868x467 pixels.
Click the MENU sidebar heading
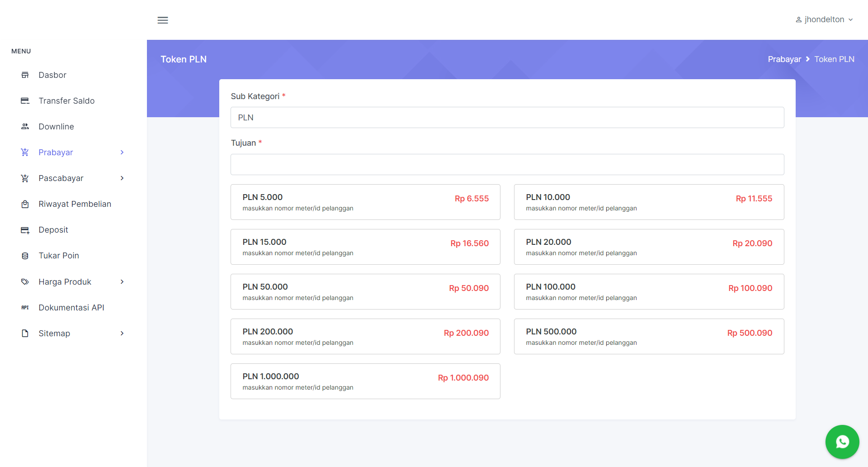coord(21,51)
